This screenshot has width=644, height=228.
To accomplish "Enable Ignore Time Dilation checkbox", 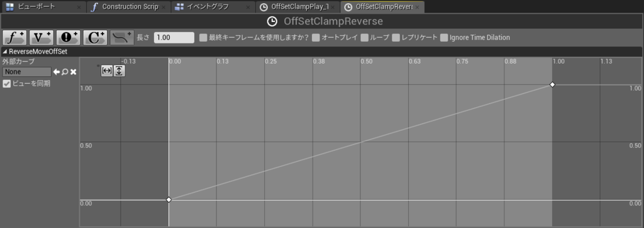I will coord(444,37).
